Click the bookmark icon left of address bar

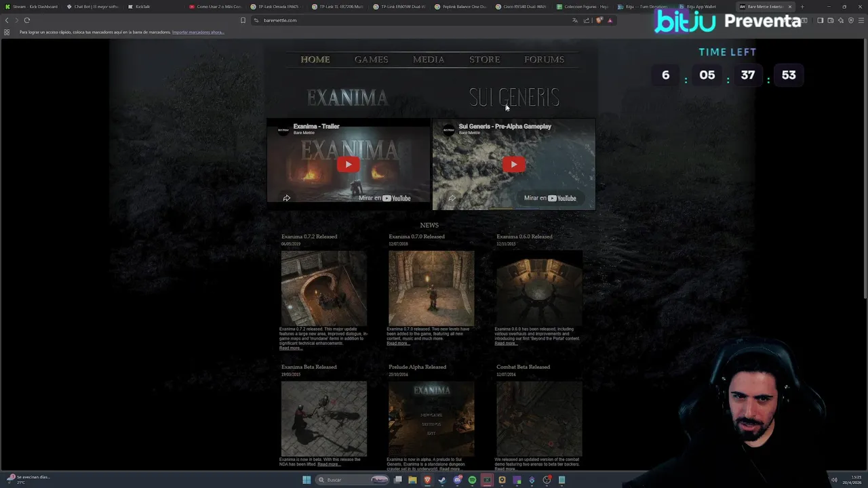coord(243,20)
